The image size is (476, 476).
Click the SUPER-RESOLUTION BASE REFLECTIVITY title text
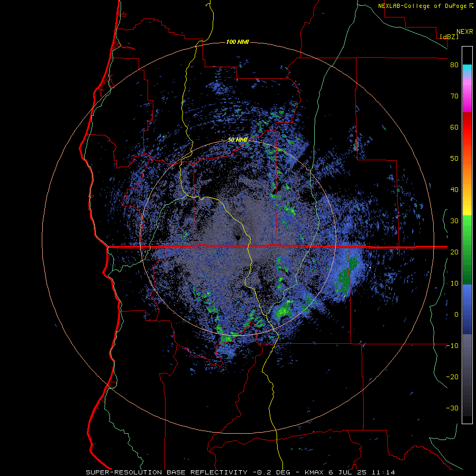click(166, 472)
